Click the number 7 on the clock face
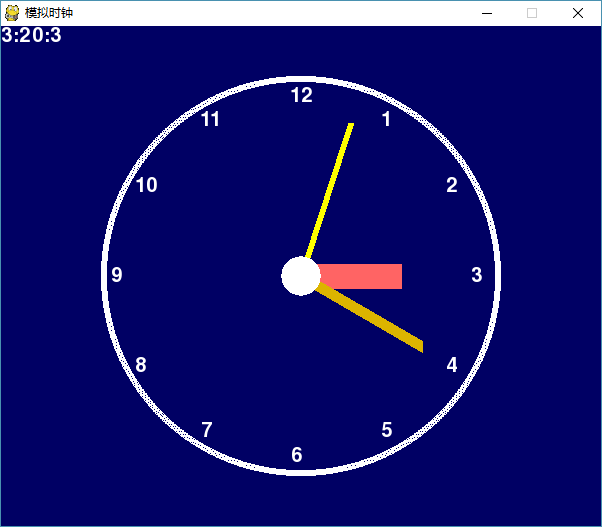602x527 pixels. point(207,430)
